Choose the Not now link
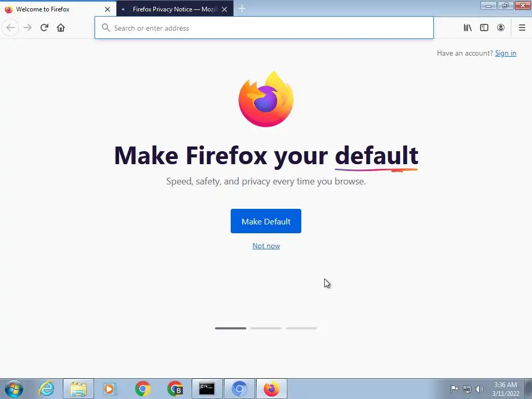Screen dimensions: 532x399 pos(267,246)
